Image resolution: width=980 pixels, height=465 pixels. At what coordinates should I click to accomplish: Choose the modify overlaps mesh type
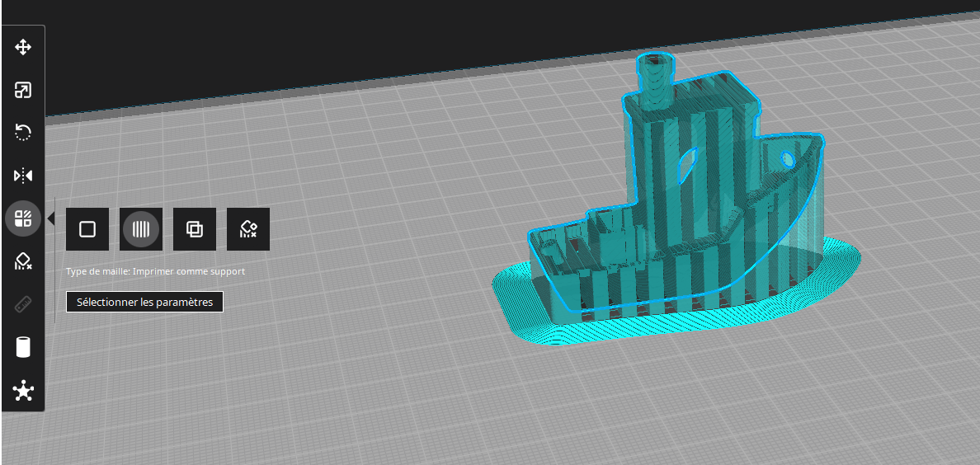coord(195,229)
